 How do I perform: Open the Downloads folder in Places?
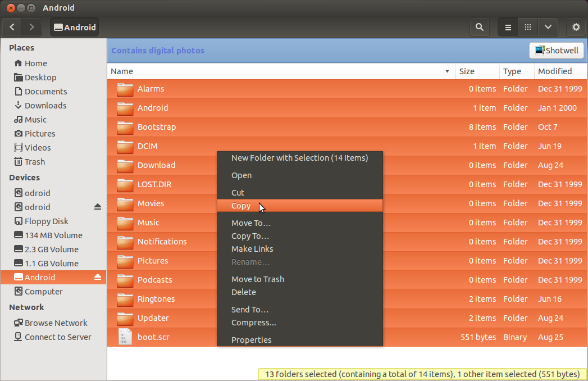tap(46, 105)
